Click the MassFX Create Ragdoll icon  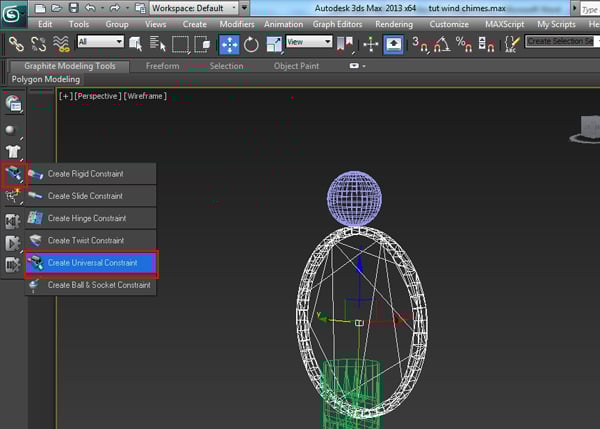(13, 196)
